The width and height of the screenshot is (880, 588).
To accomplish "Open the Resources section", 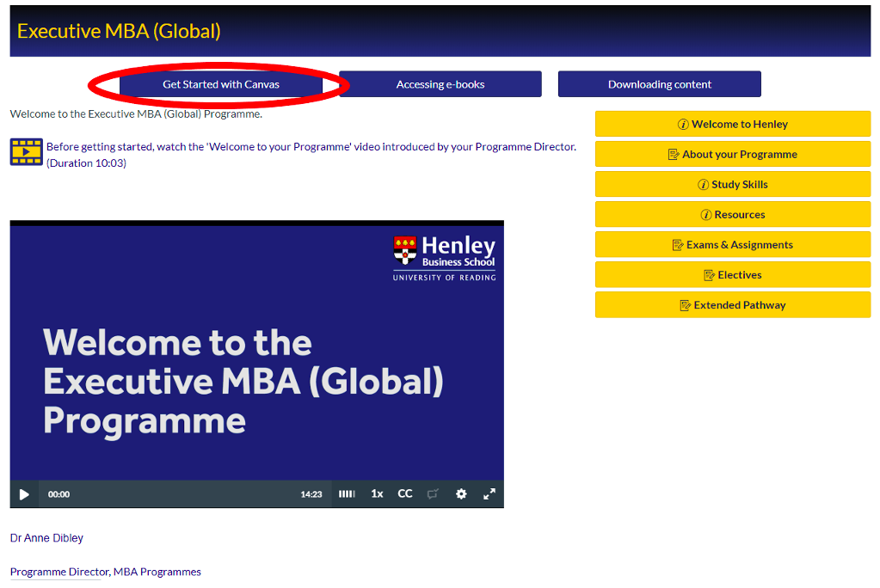I will [732, 214].
